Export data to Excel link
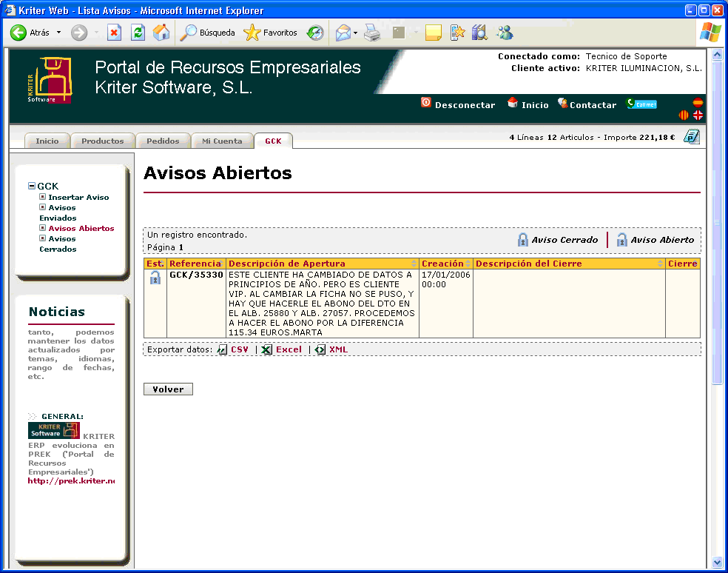Image resolution: width=728 pixels, height=573 pixels. [x=289, y=349]
